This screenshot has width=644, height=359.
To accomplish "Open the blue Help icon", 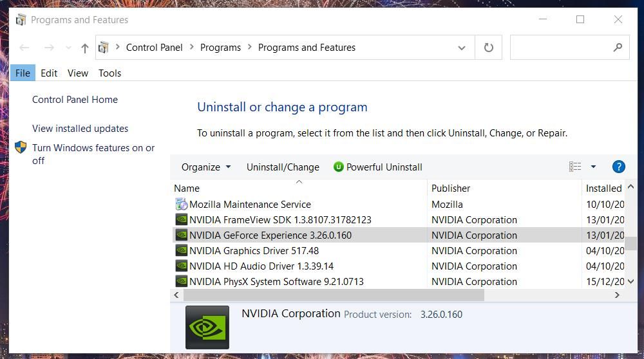I will click(x=618, y=167).
